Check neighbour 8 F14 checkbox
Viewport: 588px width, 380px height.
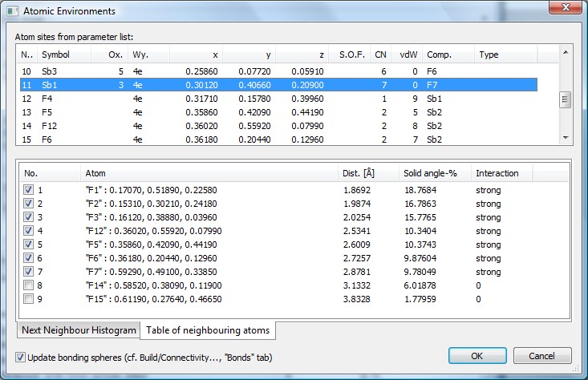click(x=28, y=285)
